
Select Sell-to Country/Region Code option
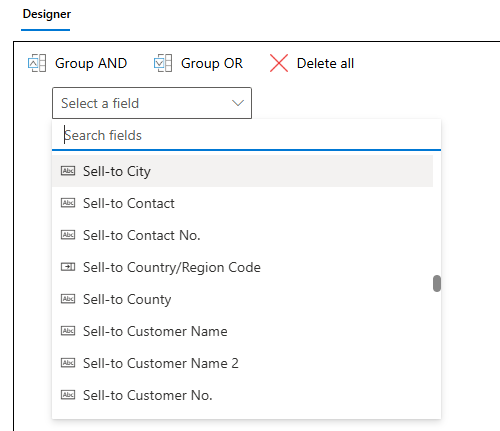(242, 267)
